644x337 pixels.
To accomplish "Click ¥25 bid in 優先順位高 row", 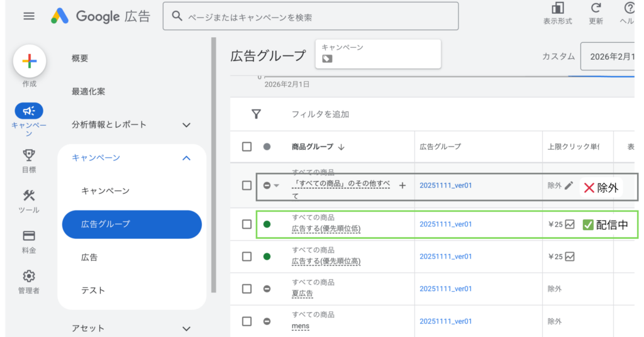I will 555,257.
